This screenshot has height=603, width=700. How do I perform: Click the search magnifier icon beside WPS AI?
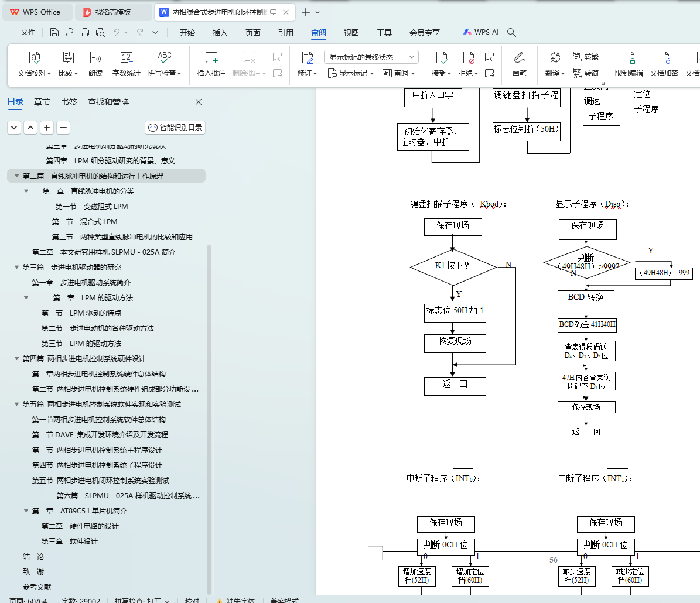pyautogui.click(x=511, y=32)
